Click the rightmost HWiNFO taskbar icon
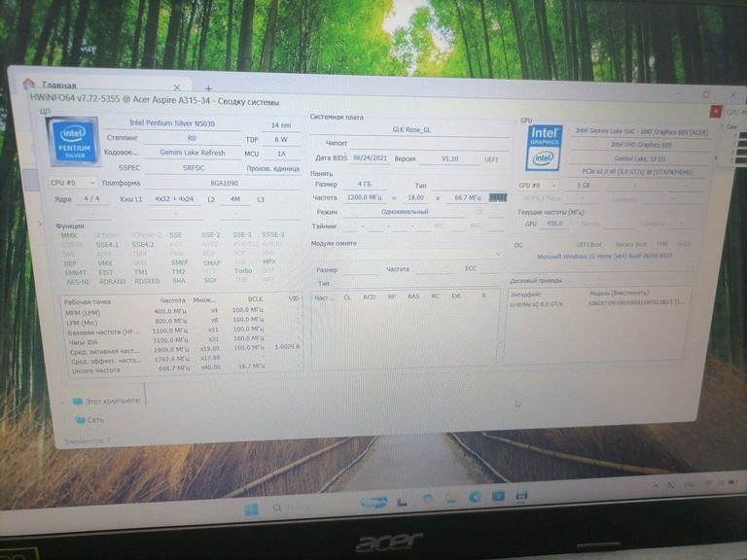747x560 pixels. [521, 496]
